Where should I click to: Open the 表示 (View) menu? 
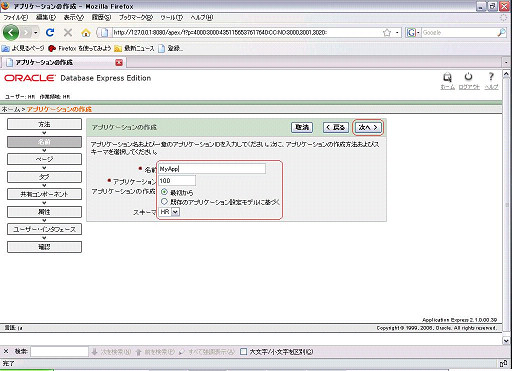point(74,17)
